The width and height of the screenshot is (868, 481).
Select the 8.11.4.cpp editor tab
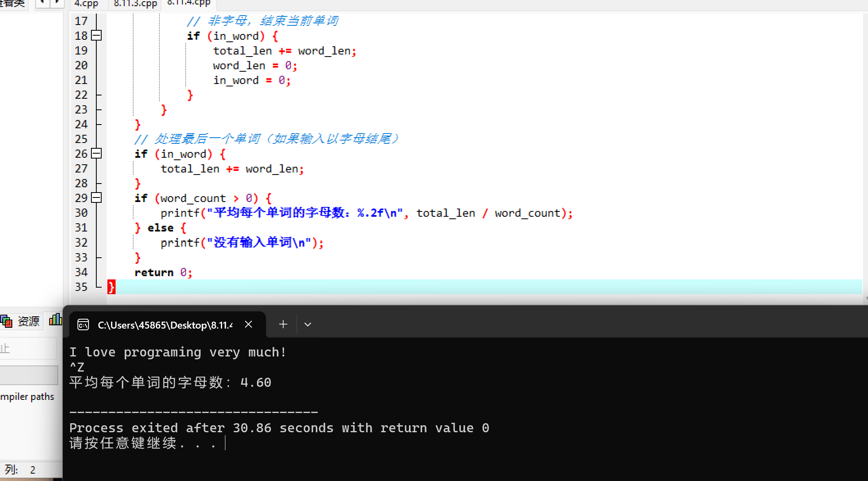189,3
